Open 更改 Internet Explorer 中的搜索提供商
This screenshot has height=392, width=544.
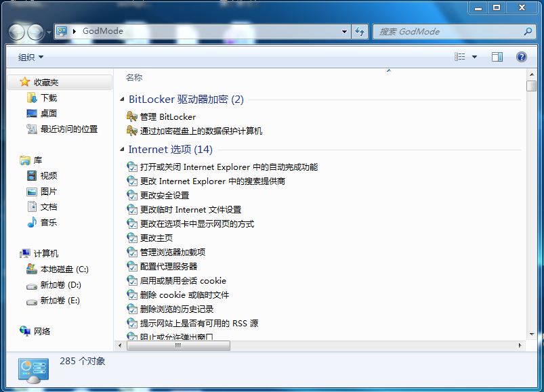212,181
